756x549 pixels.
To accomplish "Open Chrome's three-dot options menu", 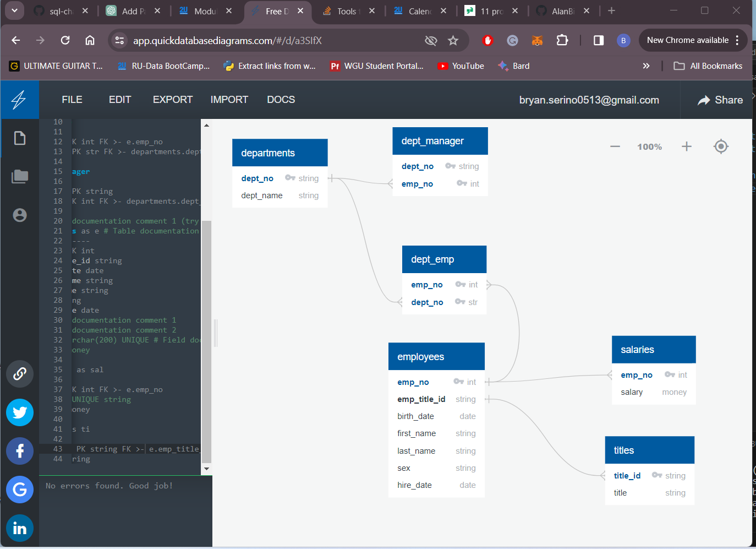I will coord(736,40).
